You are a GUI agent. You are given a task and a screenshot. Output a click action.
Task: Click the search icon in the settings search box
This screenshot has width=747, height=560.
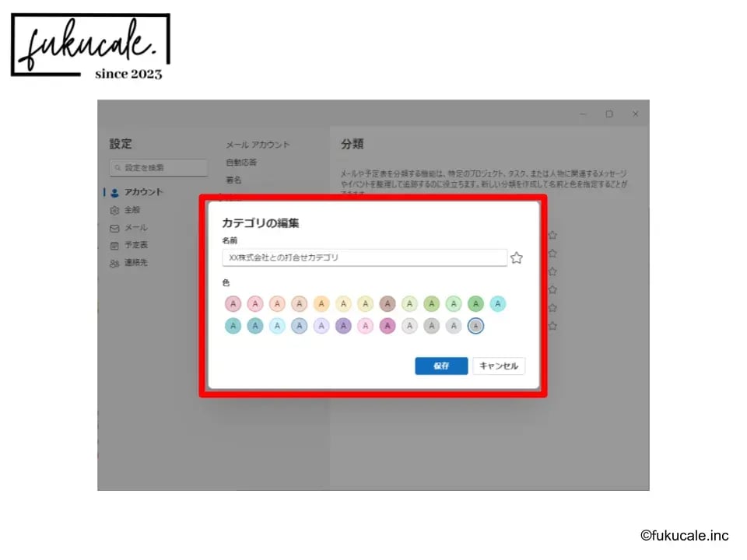117,168
